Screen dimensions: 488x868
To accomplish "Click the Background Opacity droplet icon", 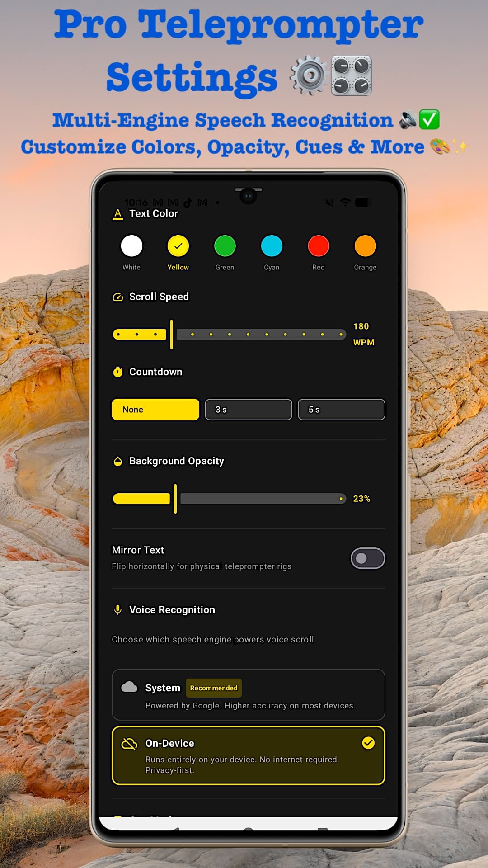I will click(x=117, y=461).
